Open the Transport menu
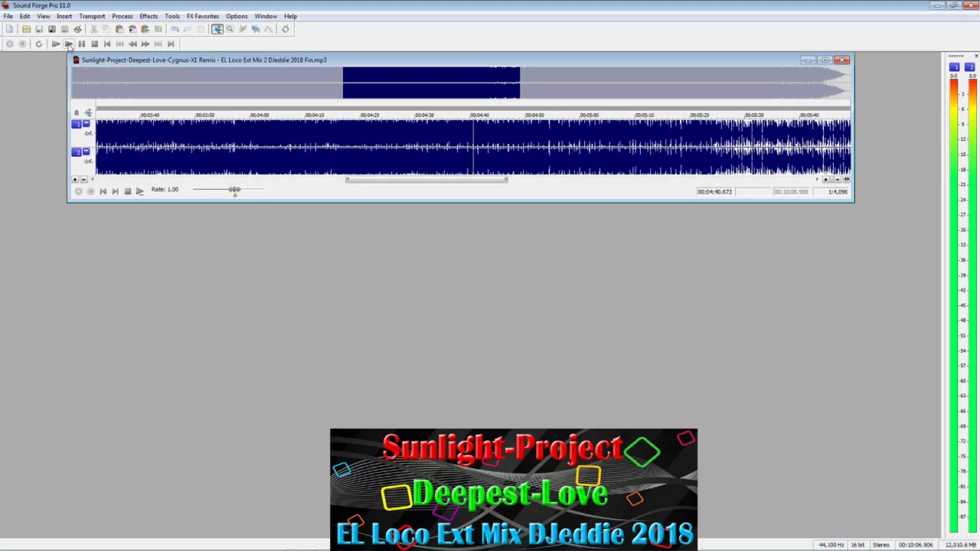Screen dimensions: 980x551 [x=92, y=16]
